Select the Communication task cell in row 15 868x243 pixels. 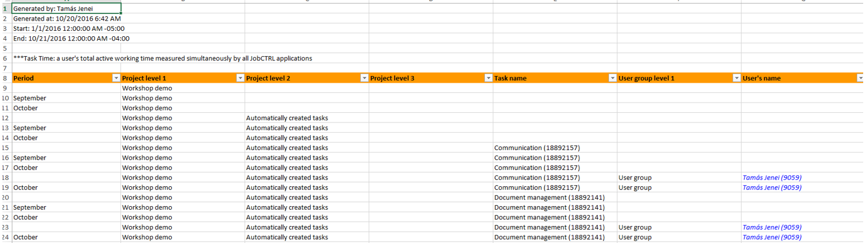[x=537, y=148]
